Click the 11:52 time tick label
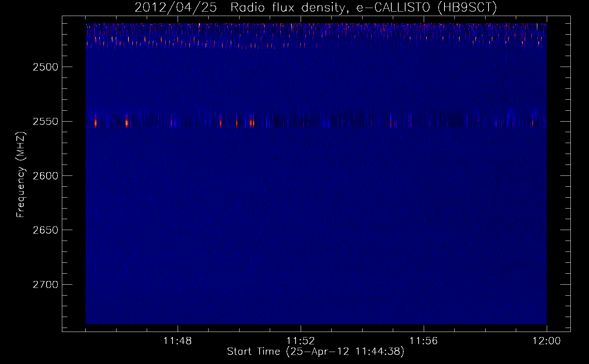This screenshot has width=589, height=364. coord(301,341)
